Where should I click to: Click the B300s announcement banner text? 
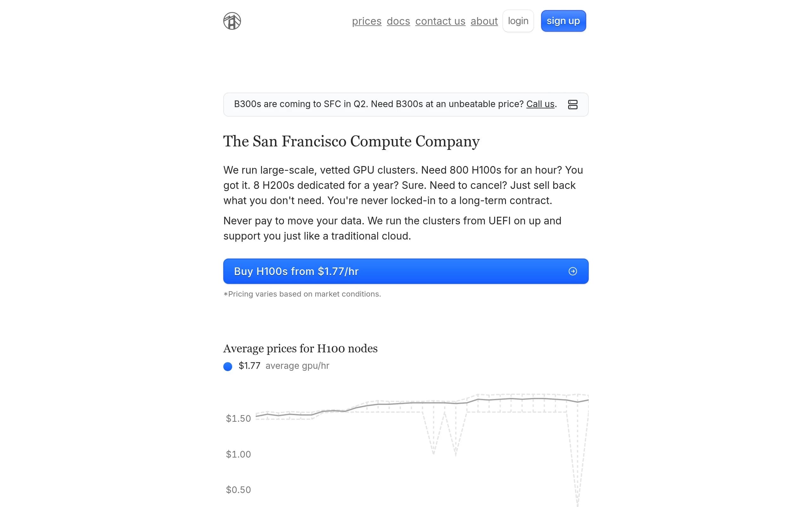pos(378,104)
